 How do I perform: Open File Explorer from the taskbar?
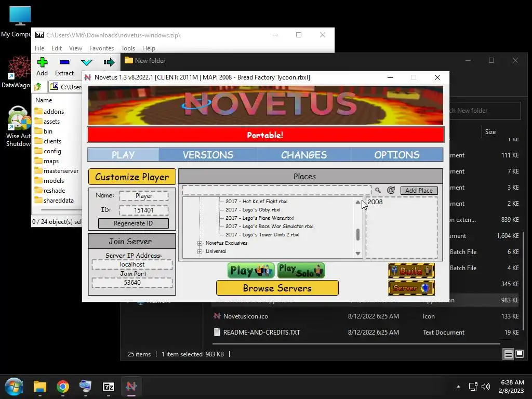(39, 387)
